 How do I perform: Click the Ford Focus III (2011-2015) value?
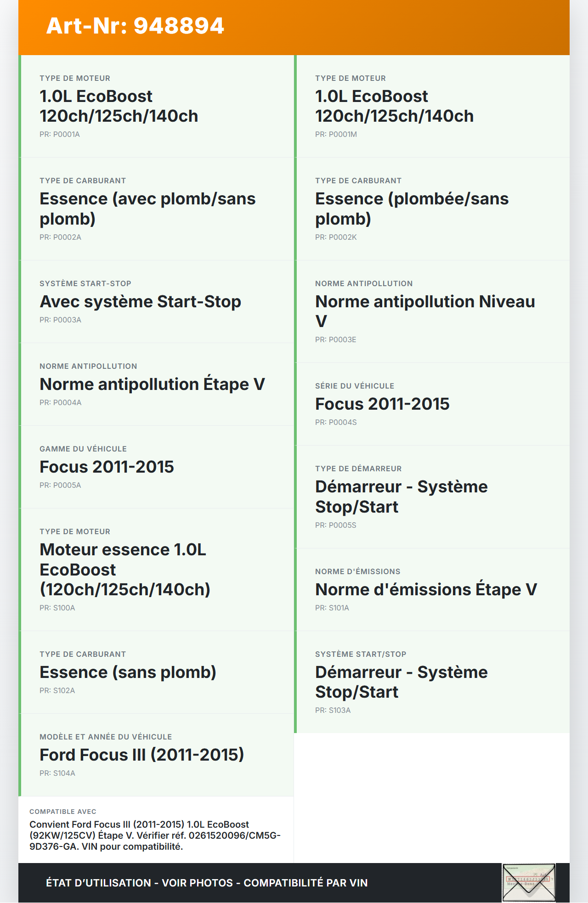(141, 755)
